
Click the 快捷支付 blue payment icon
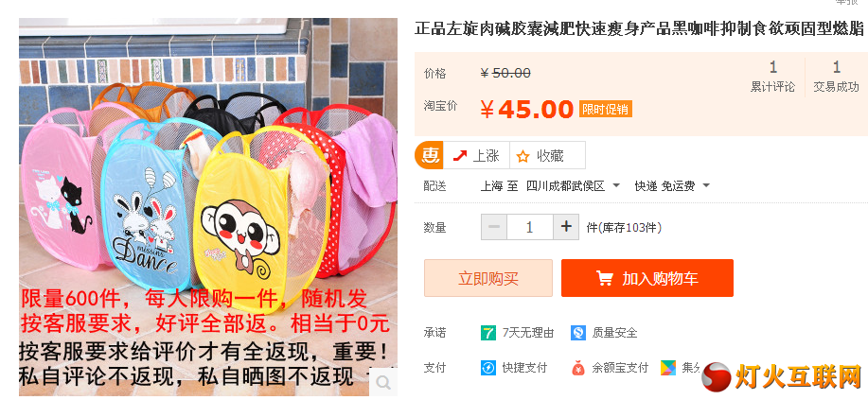pyautogui.click(x=488, y=368)
